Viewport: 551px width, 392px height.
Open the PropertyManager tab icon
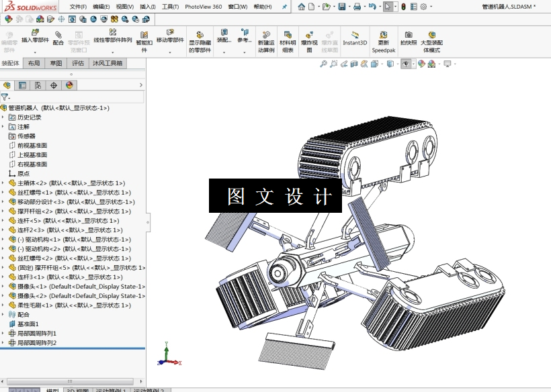click(x=22, y=85)
